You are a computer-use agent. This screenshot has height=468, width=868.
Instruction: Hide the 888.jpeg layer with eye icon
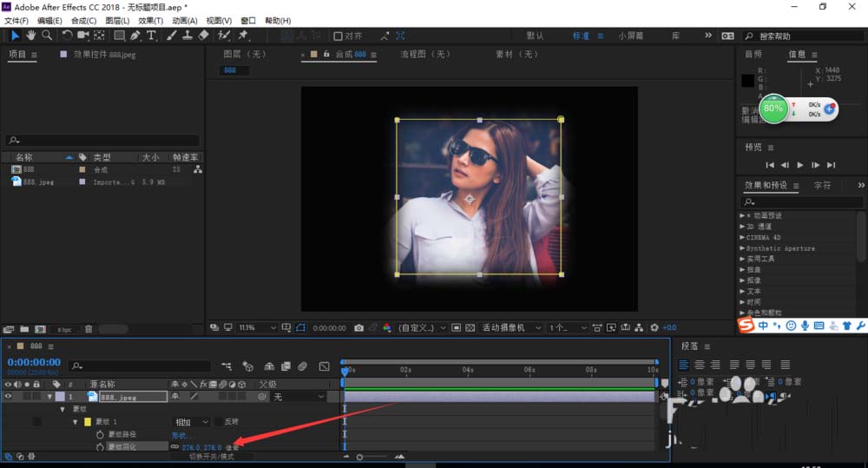tap(10, 397)
